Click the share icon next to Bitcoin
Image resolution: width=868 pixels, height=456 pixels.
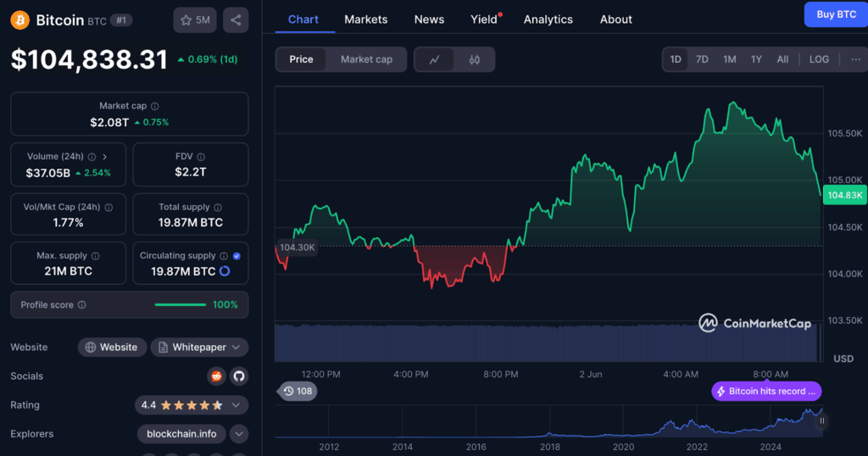(236, 19)
